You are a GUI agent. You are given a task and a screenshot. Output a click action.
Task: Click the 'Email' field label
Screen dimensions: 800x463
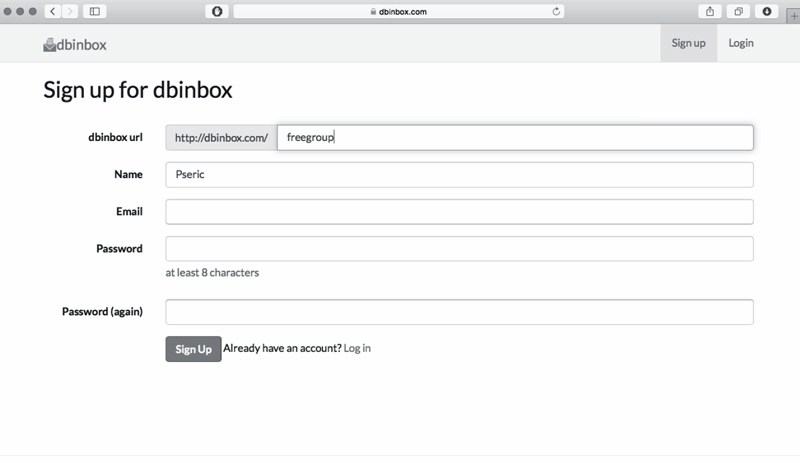coord(129,211)
